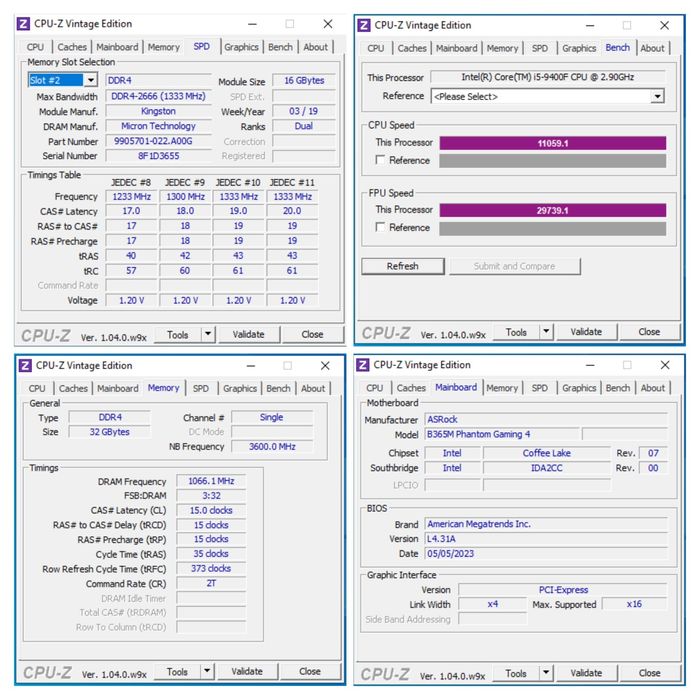This screenshot has width=700, height=700.
Task: Click BIOS date 05/05/2023 value
Action: click(x=546, y=554)
